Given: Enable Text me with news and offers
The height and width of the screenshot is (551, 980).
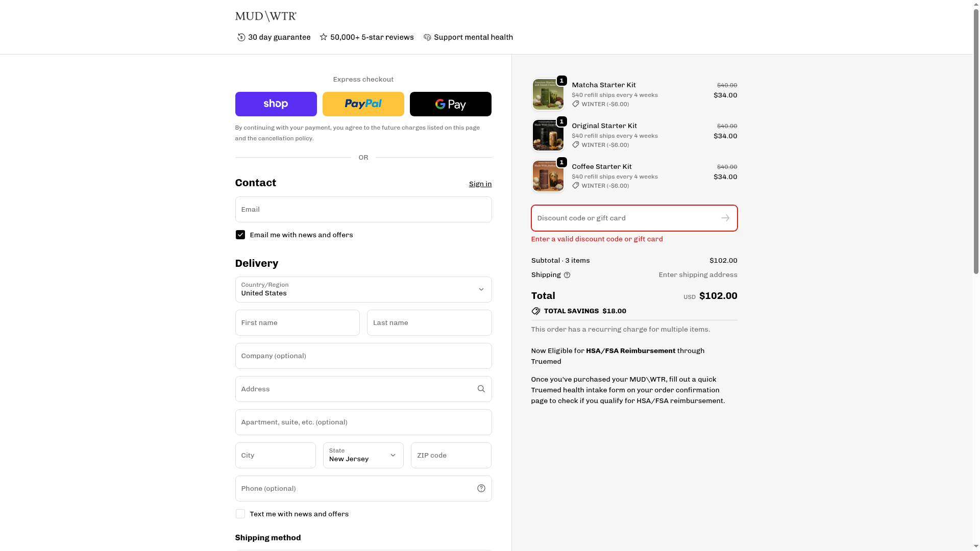Looking at the screenshot, I should point(240,514).
